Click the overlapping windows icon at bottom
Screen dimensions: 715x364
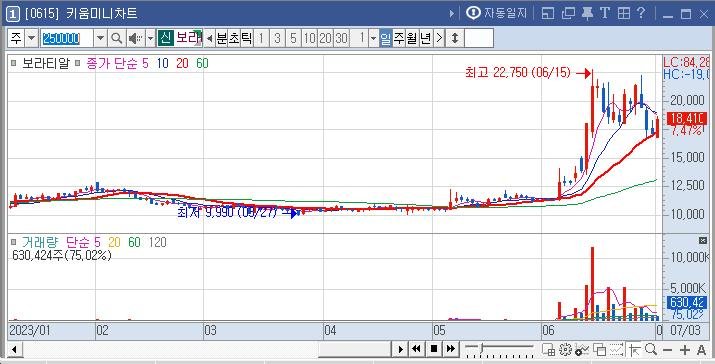pos(599,350)
